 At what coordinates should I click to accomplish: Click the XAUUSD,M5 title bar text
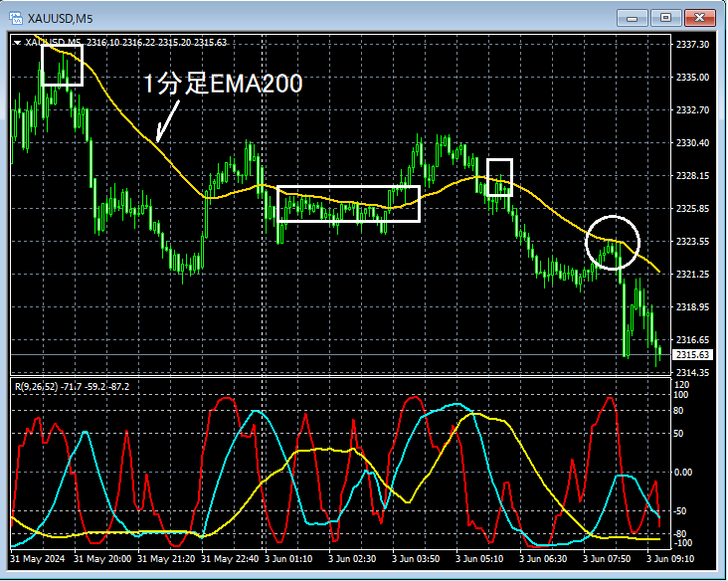click(x=61, y=19)
